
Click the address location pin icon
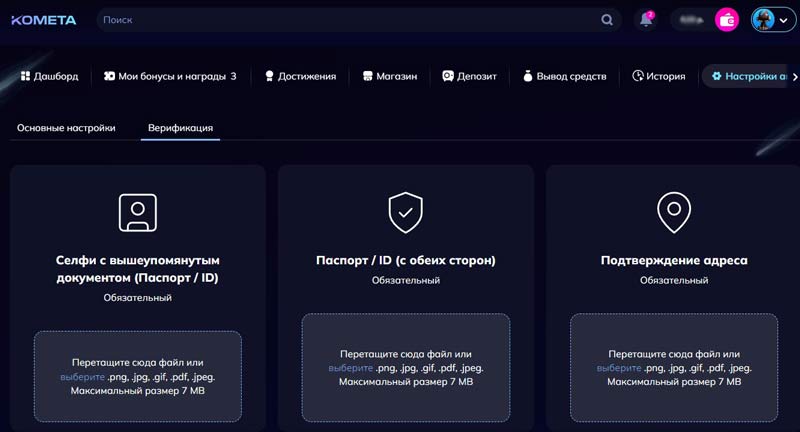pyautogui.click(x=673, y=212)
